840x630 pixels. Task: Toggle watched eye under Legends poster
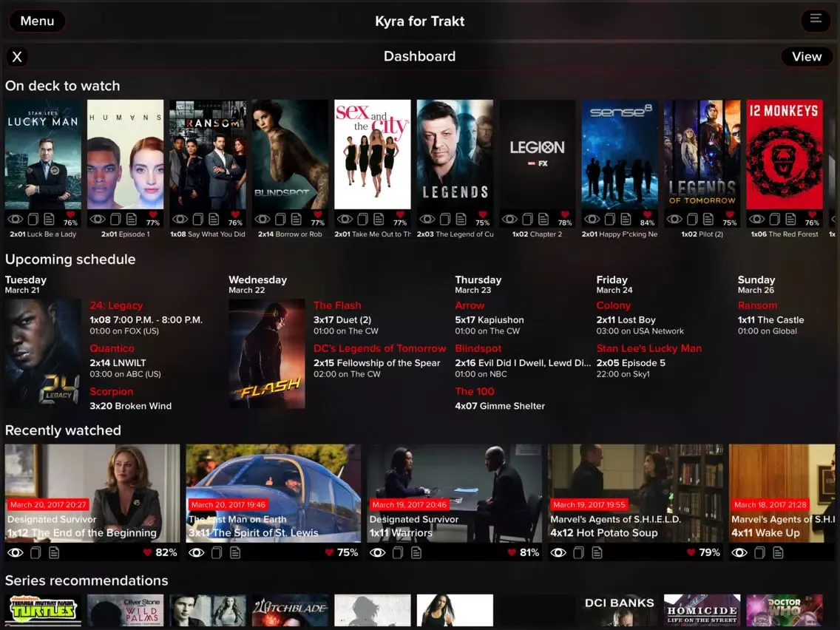click(427, 219)
